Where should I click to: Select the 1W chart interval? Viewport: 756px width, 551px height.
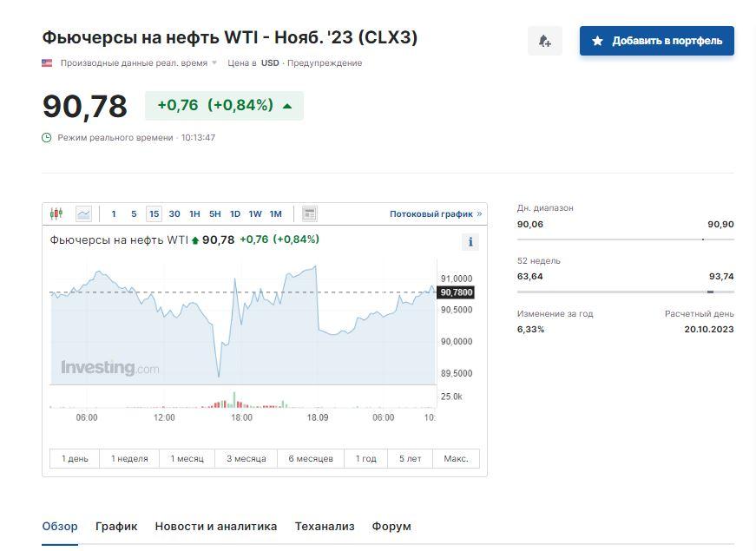255,214
